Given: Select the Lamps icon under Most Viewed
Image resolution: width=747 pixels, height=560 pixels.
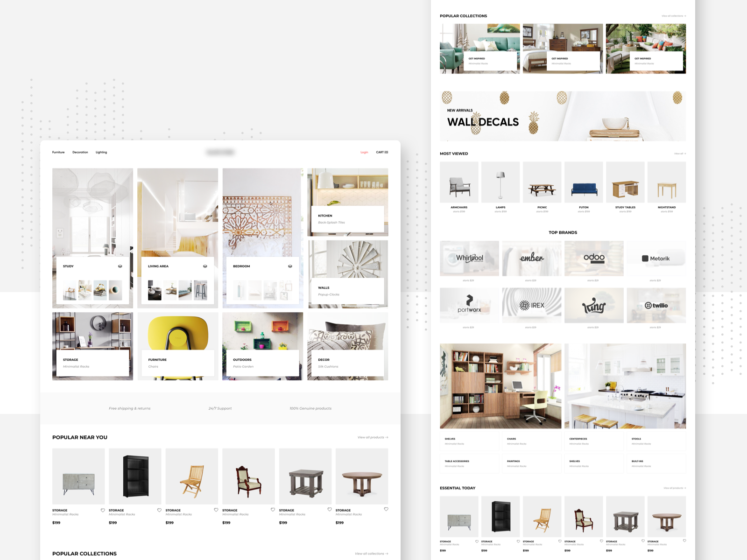Looking at the screenshot, I should pyautogui.click(x=500, y=182).
